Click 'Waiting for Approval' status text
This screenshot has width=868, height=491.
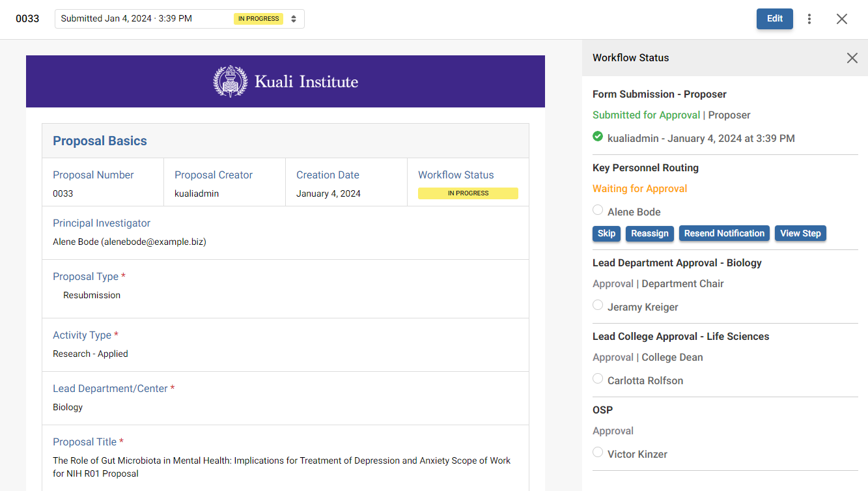639,189
